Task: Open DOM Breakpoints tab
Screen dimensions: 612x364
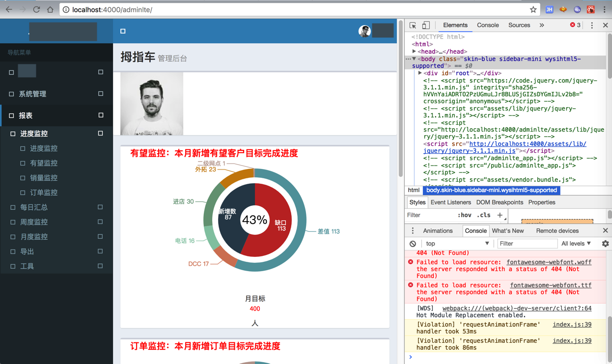Action: [x=500, y=202]
